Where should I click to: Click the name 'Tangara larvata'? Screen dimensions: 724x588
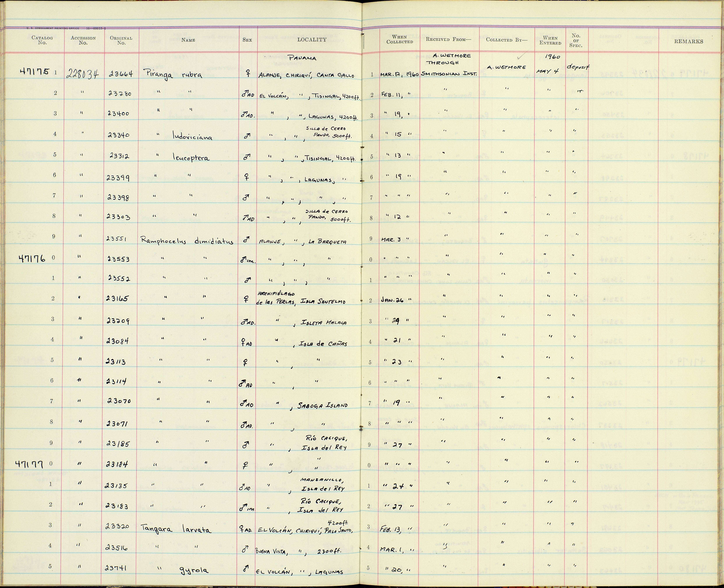(176, 529)
